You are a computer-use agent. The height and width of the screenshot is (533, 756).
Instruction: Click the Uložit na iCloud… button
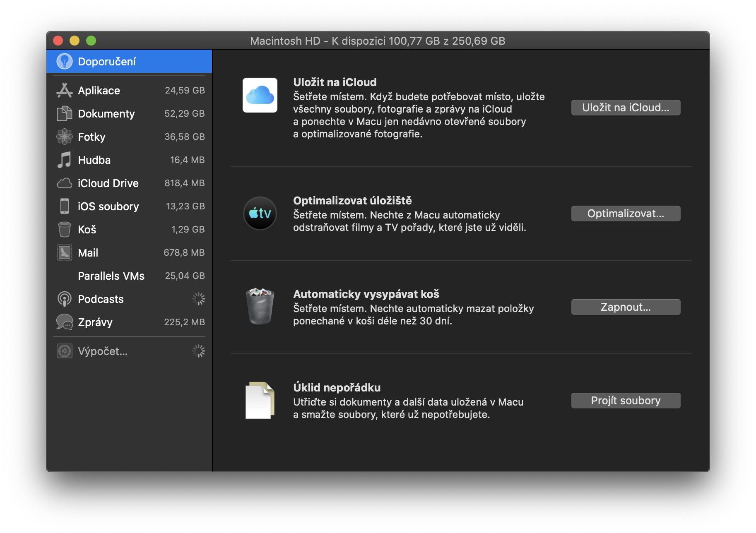626,108
